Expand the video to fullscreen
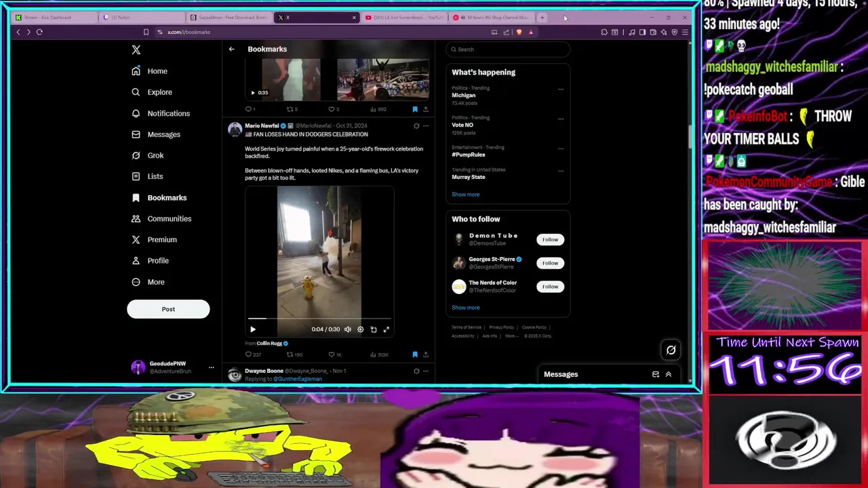The image size is (868, 488). (387, 329)
